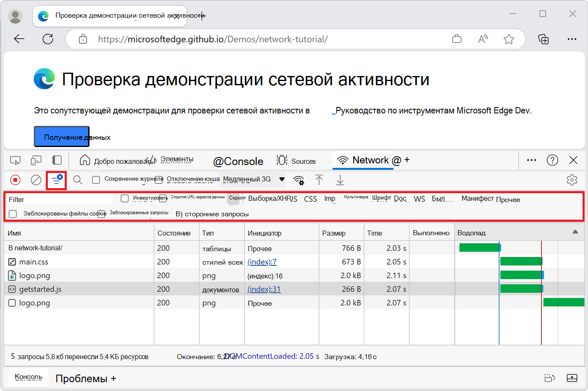Open the DevTools more options menu
588x391 pixels.
pos(531,160)
